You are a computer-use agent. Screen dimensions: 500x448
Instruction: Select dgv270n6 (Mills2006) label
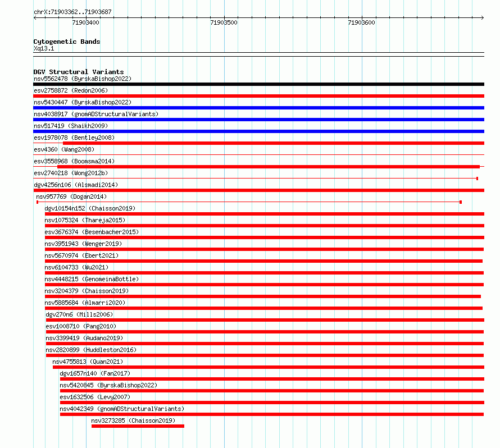(79, 314)
